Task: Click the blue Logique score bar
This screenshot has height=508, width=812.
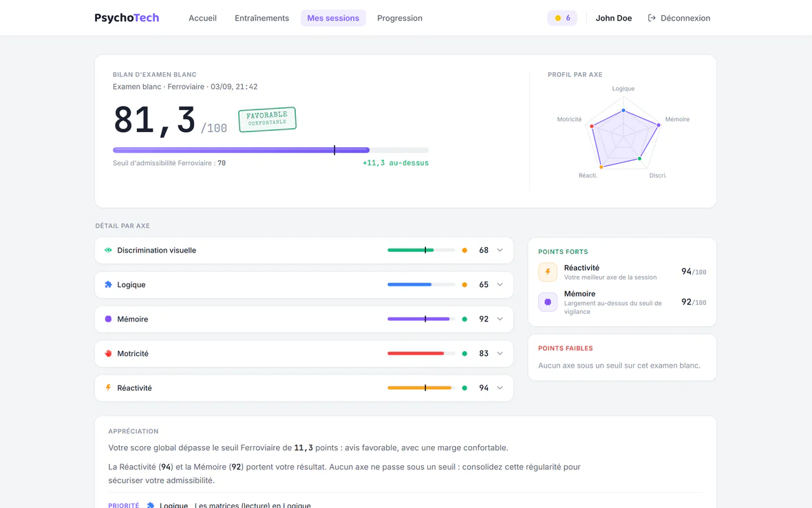Action: [x=421, y=284]
